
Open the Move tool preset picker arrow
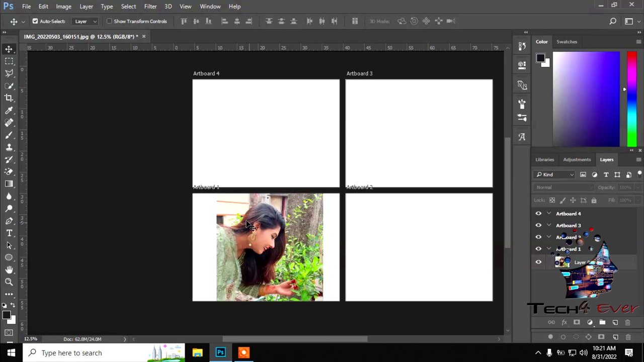coord(23,21)
